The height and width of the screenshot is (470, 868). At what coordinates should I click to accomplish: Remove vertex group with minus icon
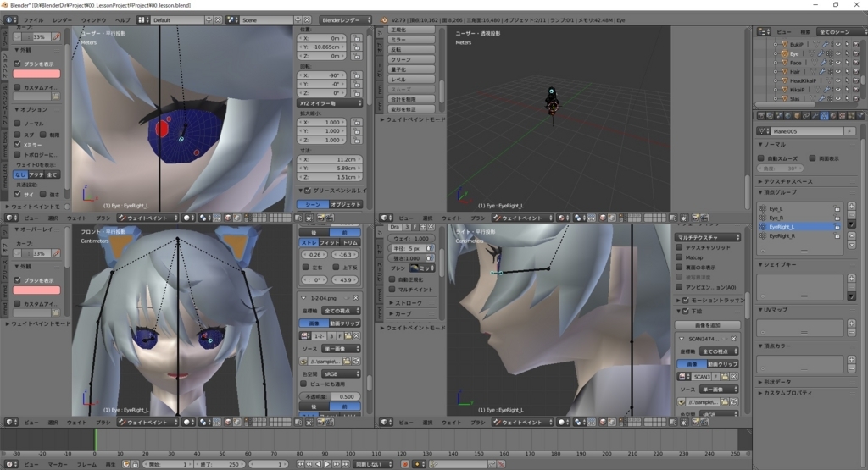(x=851, y=215)
